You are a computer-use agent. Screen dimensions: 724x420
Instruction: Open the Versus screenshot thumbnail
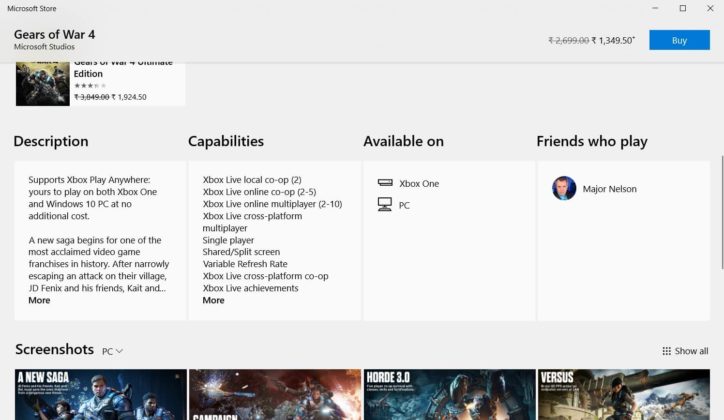click(x=624, y=394)
